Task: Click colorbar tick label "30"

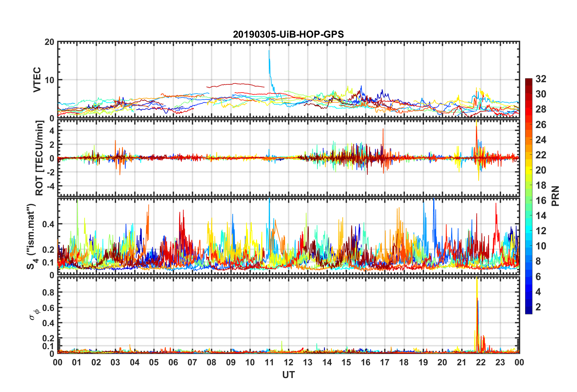Action: [x=541, y=94]
